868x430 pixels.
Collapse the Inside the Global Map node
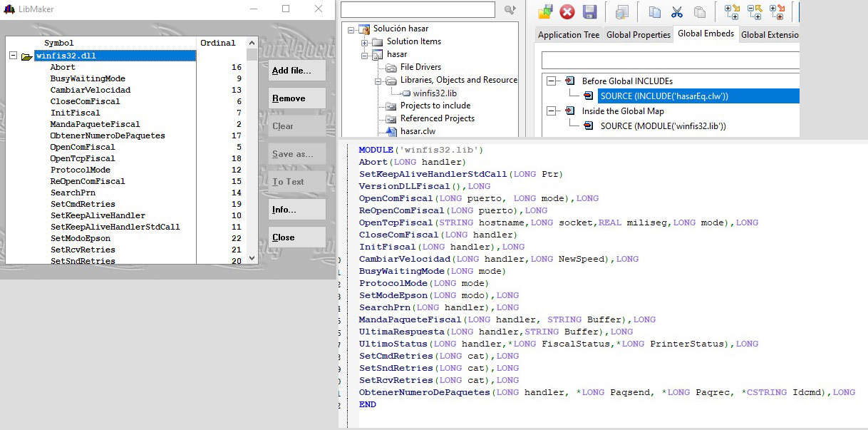pos(551,111)
